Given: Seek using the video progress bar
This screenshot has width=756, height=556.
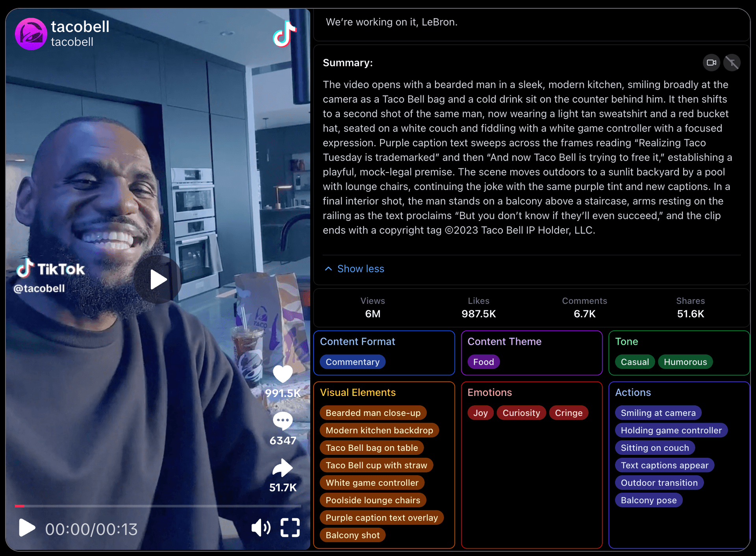Looking at the screenshot, I should 157,506.
